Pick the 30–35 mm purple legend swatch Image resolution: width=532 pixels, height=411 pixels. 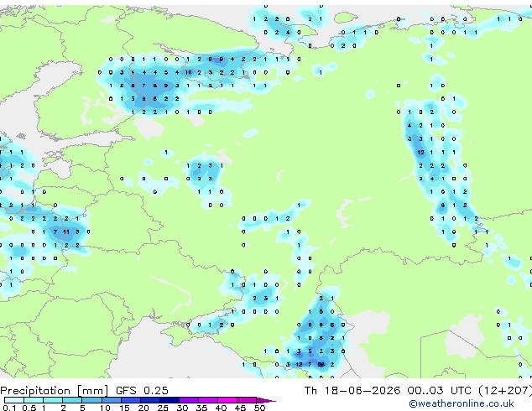[x=189, y=400]
